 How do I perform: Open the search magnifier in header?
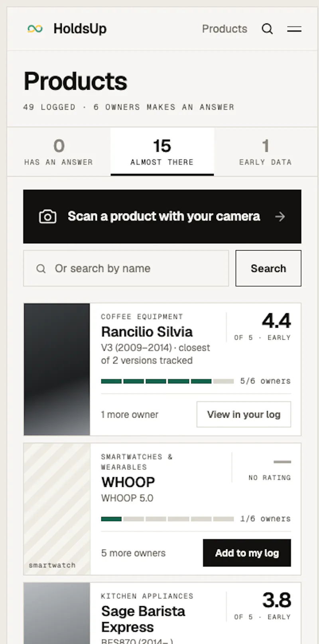pos(267,29)
